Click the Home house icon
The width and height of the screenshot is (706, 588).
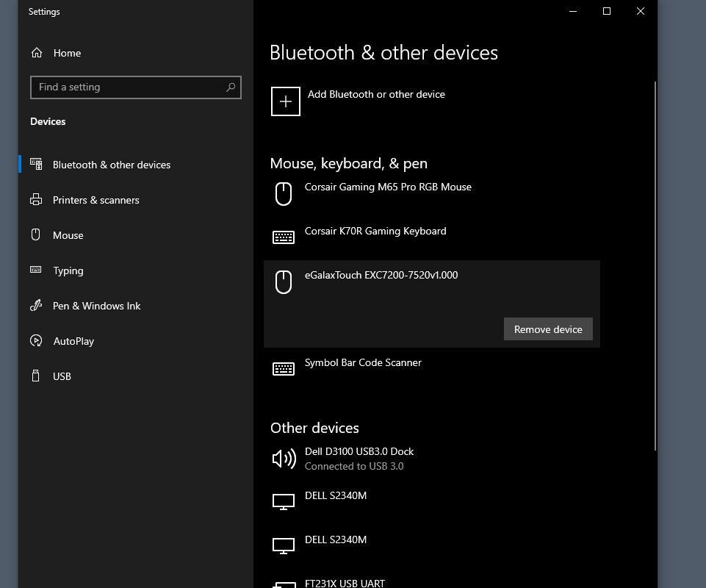(x=37, y=53)
